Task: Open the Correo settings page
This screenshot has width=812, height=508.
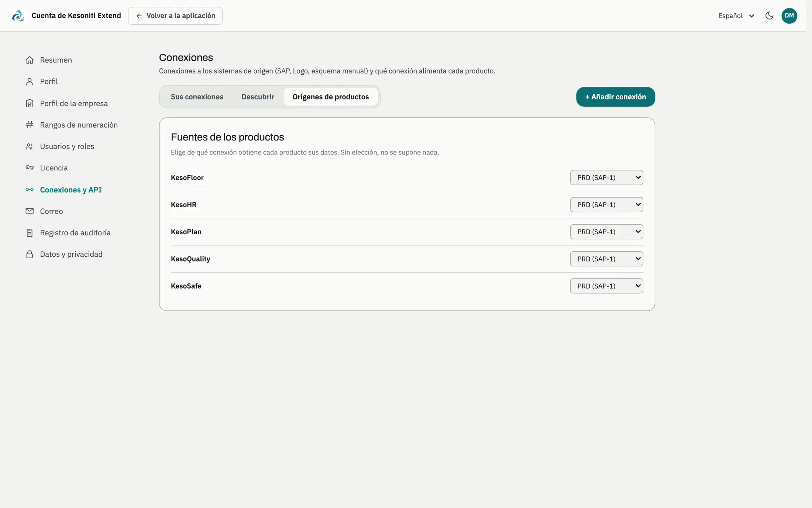Action: tap(51, 211)
